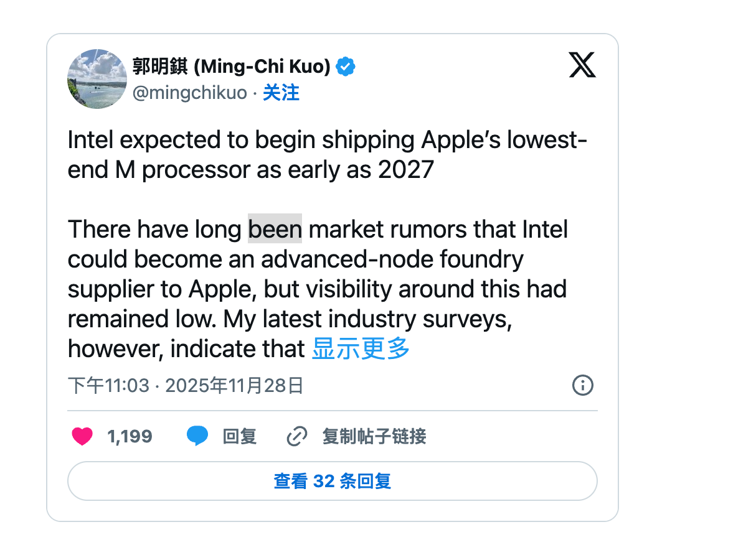
Task: Click the X logo on the tweet
Action: (x=582, y=65)
